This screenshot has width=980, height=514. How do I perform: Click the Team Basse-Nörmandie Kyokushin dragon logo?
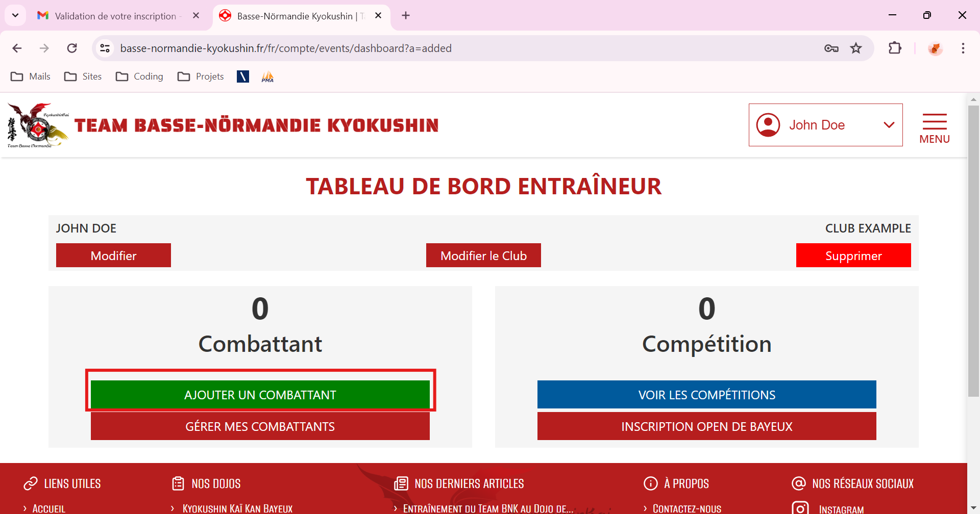pyautogui.click(x=38, y=125)
